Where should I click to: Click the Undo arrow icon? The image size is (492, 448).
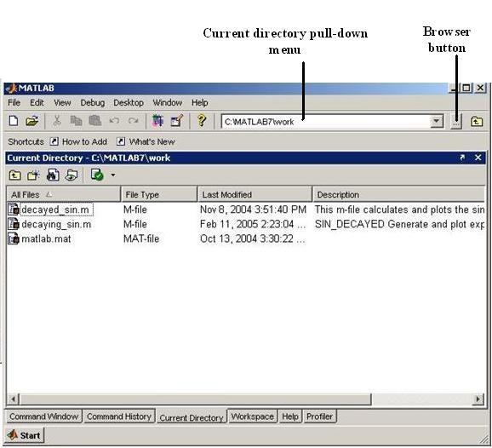pyautogui.click(x=114, y=121)
